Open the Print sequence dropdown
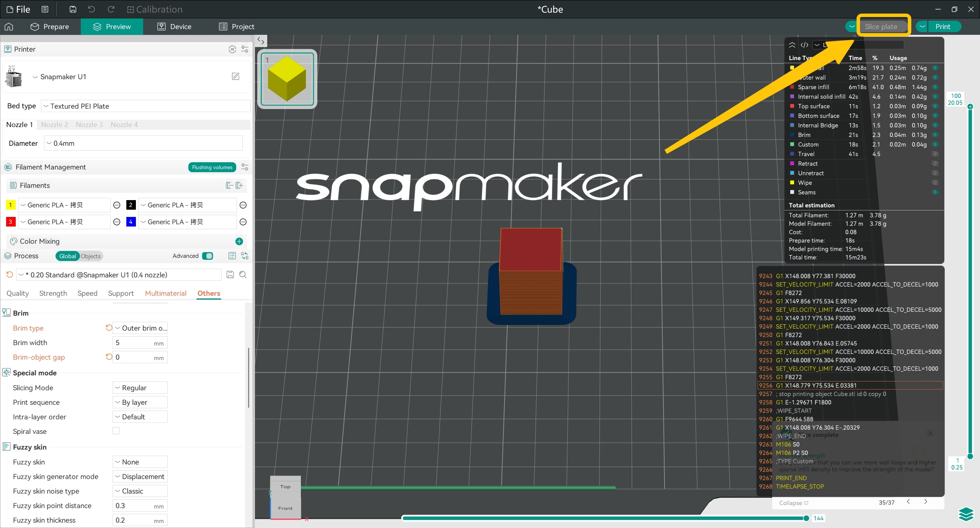 click(x=140, y=402)
